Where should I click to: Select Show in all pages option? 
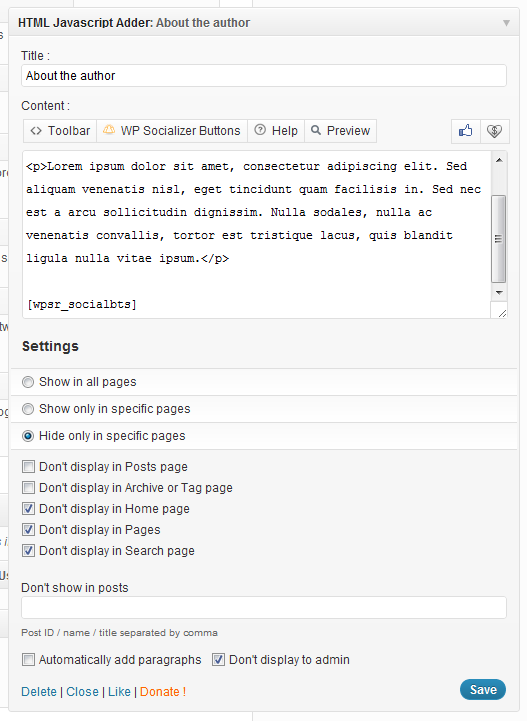(x=28, y=382)
